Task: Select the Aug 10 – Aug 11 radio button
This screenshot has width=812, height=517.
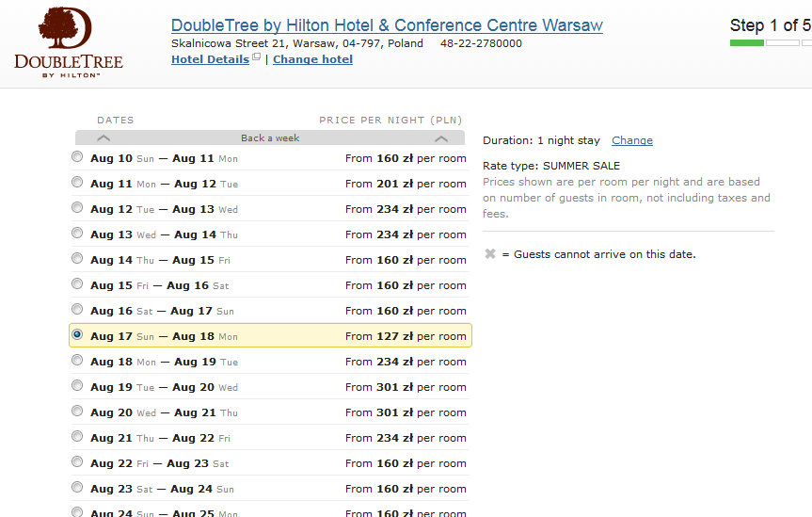Action: pos(77,156)
